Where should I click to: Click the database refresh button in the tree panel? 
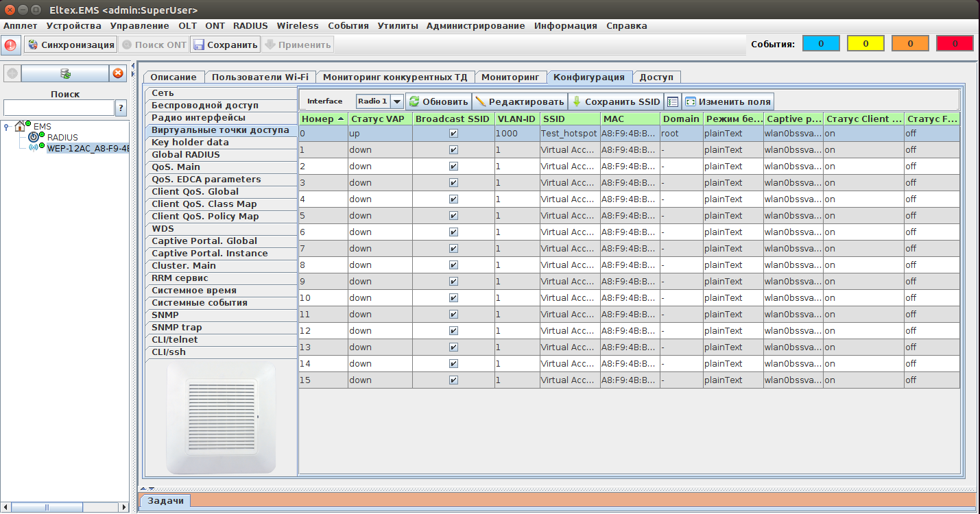click(x=65, y=73)
